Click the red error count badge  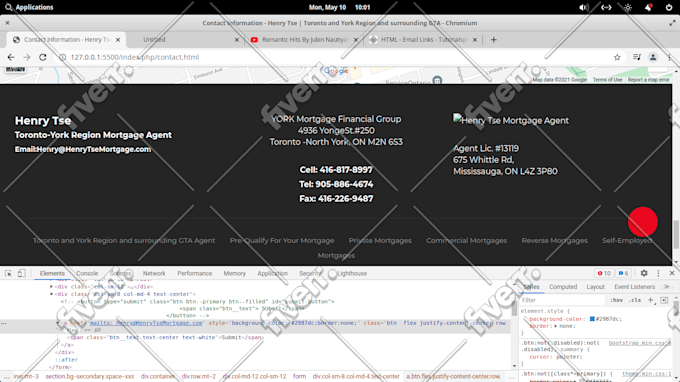pyautogui.click(x=604, y=273)
